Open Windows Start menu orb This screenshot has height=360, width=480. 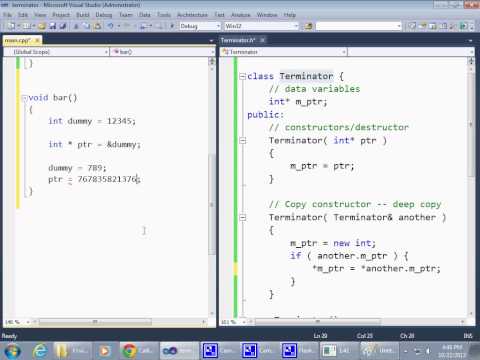point(13,351)
